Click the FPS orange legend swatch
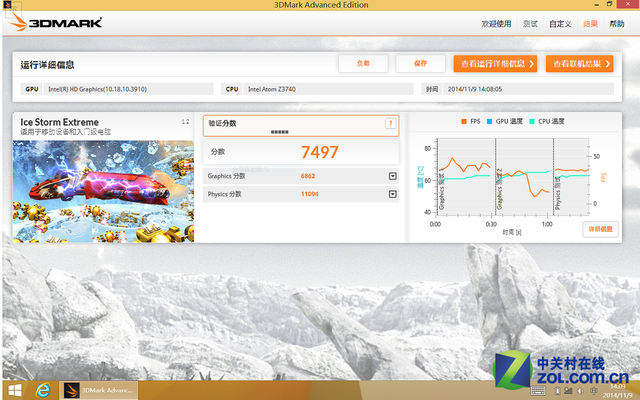 464,122
